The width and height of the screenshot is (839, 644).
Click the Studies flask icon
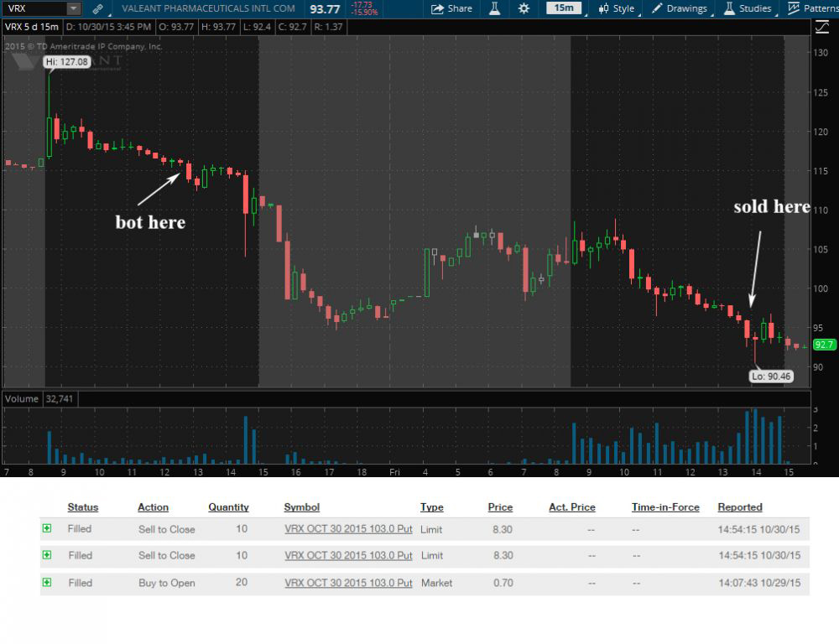(730, 8)
